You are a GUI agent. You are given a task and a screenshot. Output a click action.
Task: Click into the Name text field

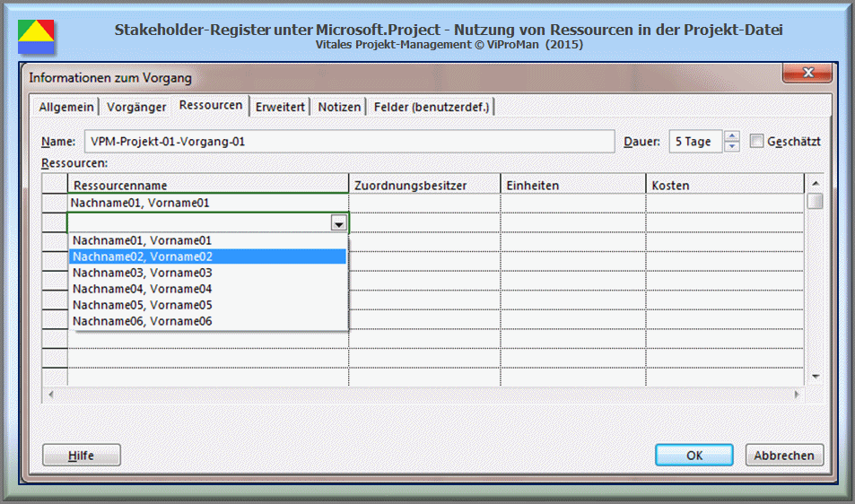[350, 142]
